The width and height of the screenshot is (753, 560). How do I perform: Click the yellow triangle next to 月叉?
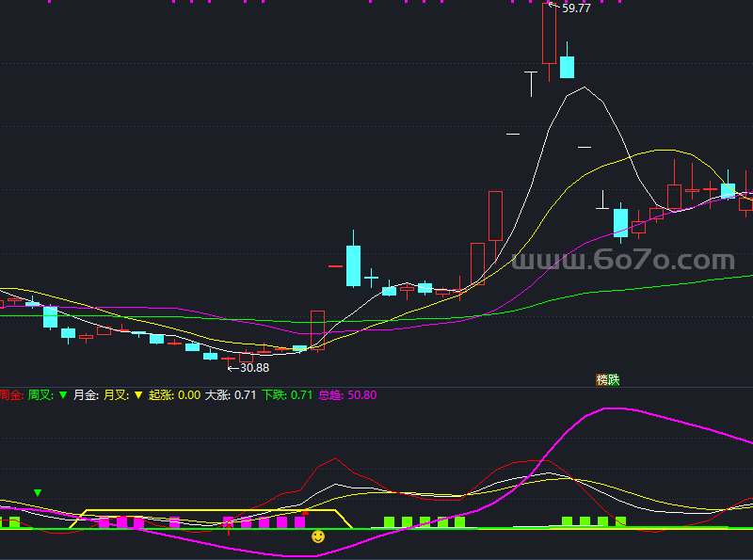(x=138, y=395)
